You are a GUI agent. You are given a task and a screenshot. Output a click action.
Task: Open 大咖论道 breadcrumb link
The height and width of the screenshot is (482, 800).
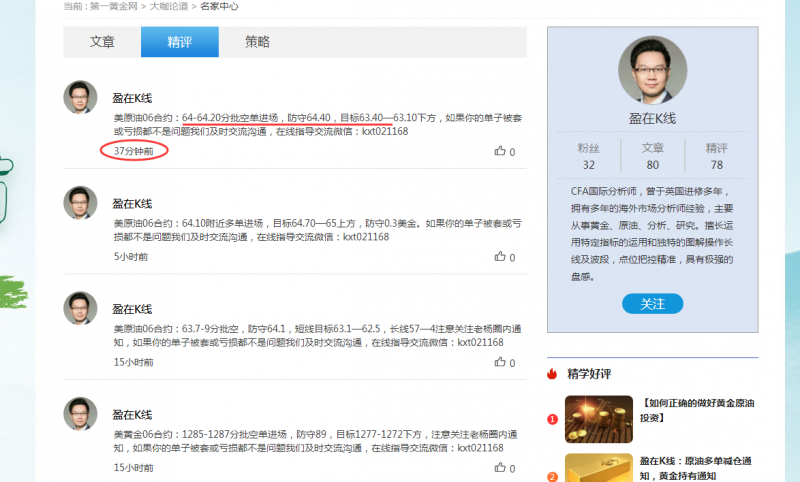(x=168, y=6)
